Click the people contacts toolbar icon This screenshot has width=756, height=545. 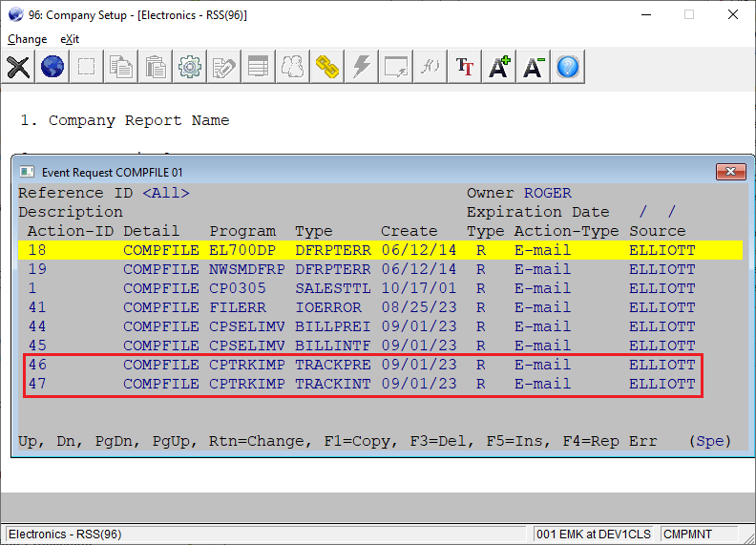293,67
